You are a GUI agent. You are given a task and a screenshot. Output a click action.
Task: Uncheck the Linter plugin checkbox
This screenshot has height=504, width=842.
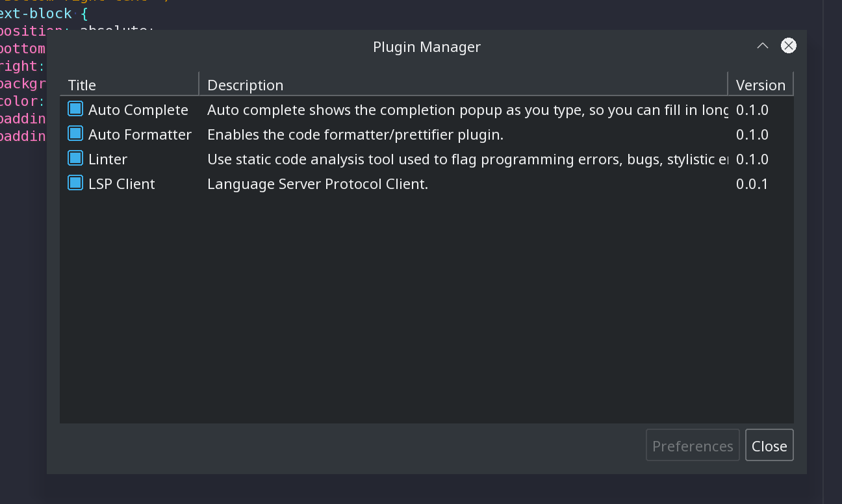pyautogui.click(x=75, y=158)
